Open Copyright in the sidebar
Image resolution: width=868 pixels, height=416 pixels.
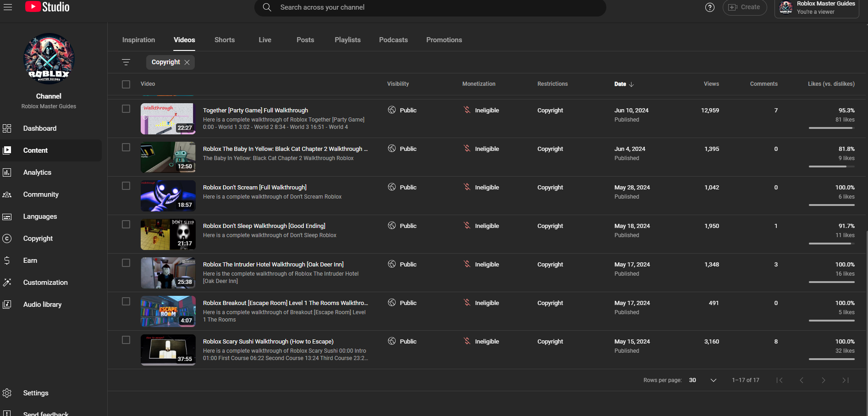coord(51,239)
